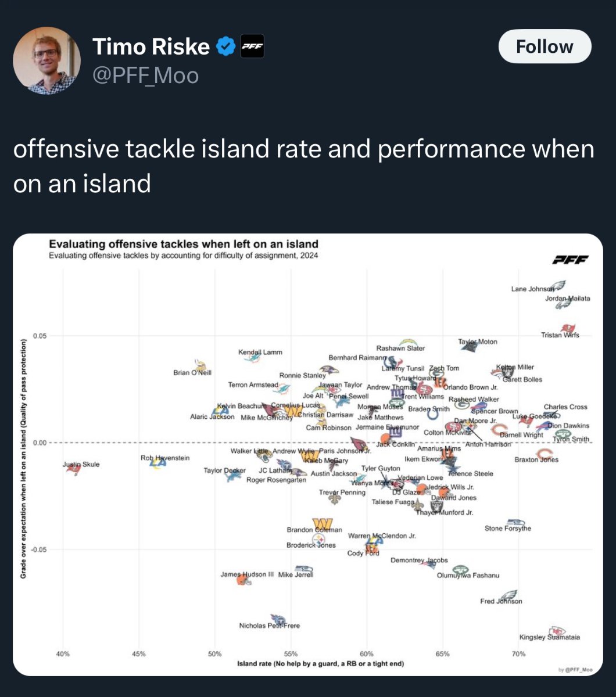This screenshot has width=616, height=697.
Task: Click the chart title 'Evaluating offensive tackles'
Action: click(183, 244)
